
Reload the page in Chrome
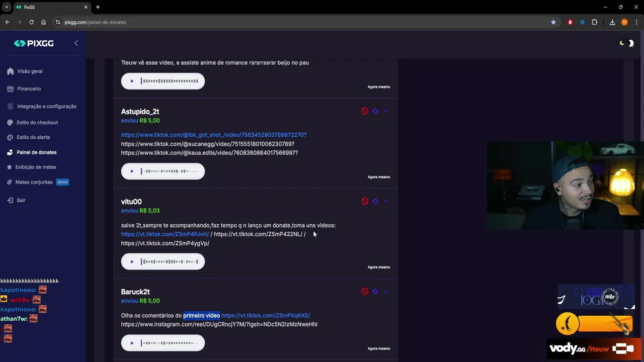click(x=31, y=22)
